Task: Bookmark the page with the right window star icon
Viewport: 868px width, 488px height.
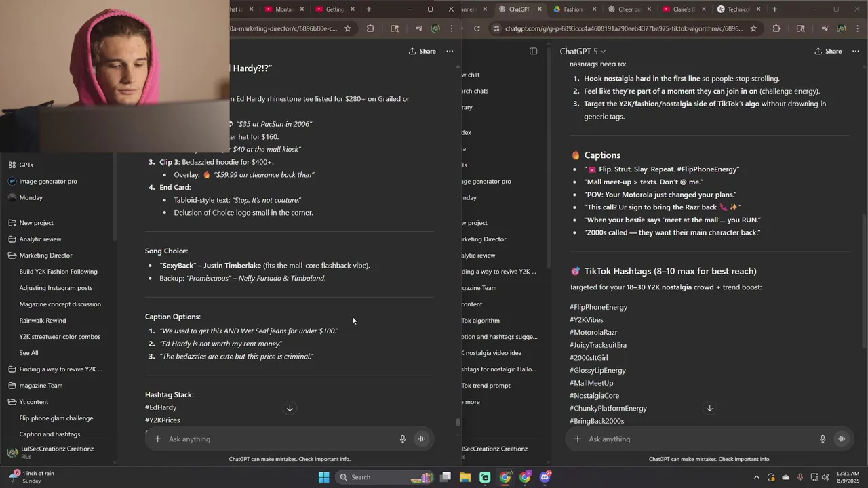Action: (753, 28)
